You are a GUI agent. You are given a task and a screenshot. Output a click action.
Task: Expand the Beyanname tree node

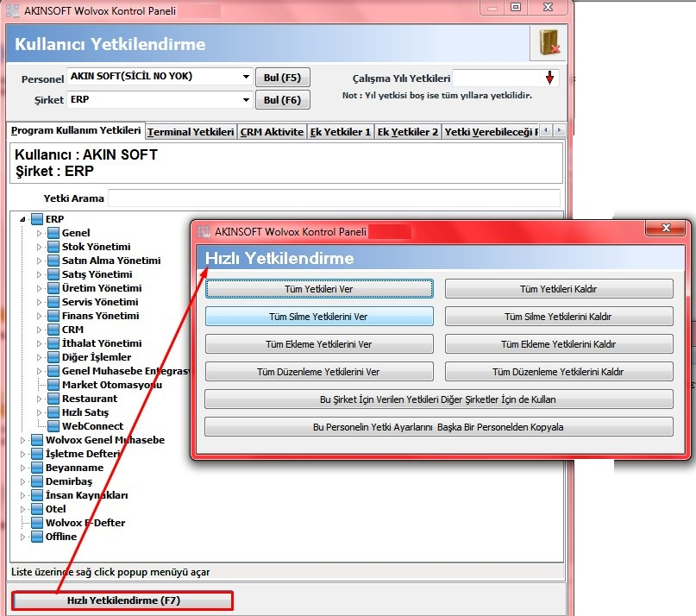(x=22, y=468)
